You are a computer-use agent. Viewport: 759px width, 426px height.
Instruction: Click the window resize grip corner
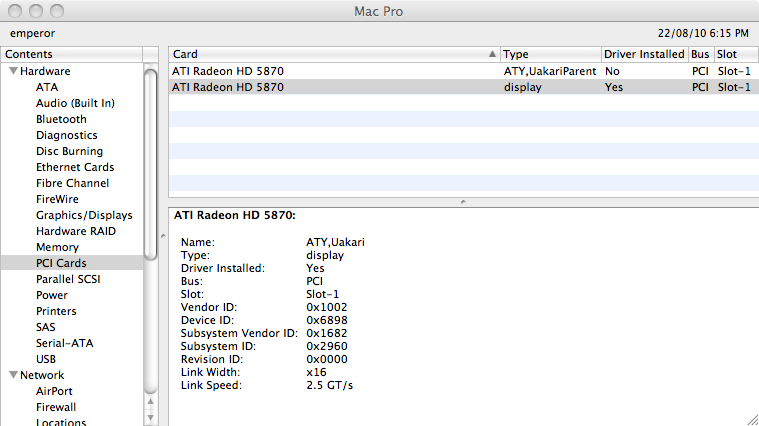(x=752, y=420)
